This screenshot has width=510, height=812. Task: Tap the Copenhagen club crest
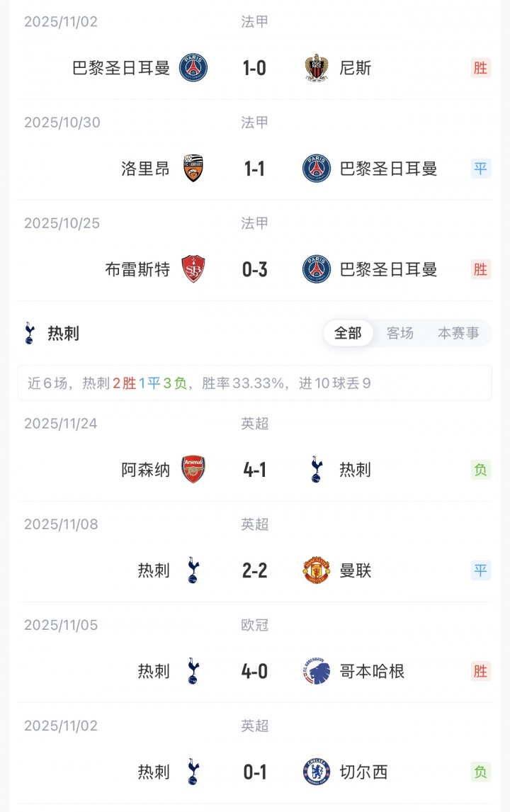317,671
